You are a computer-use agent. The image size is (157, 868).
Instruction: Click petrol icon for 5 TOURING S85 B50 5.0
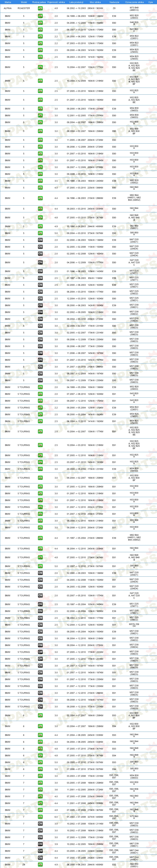40,566
